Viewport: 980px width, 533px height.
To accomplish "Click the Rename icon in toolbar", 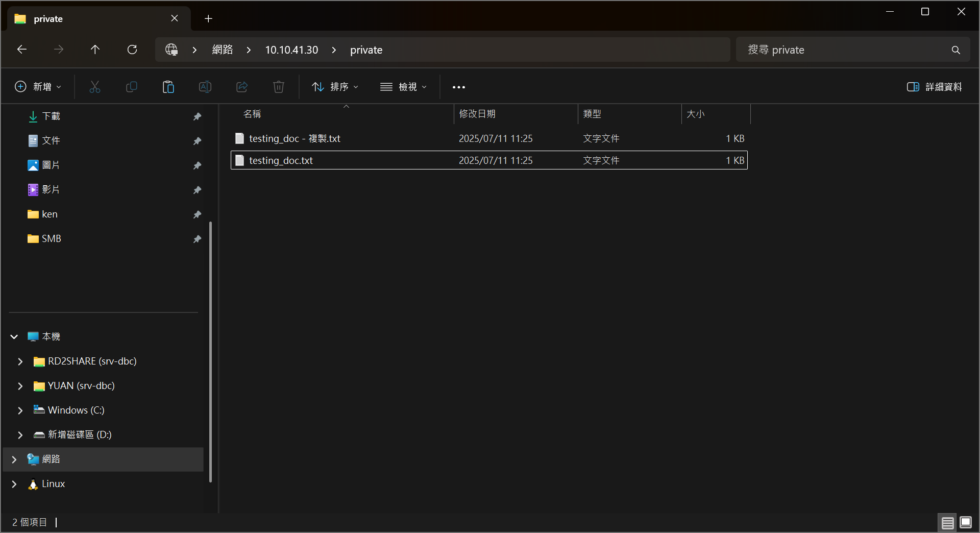I will pyautogui.click(x=205, y=87).
